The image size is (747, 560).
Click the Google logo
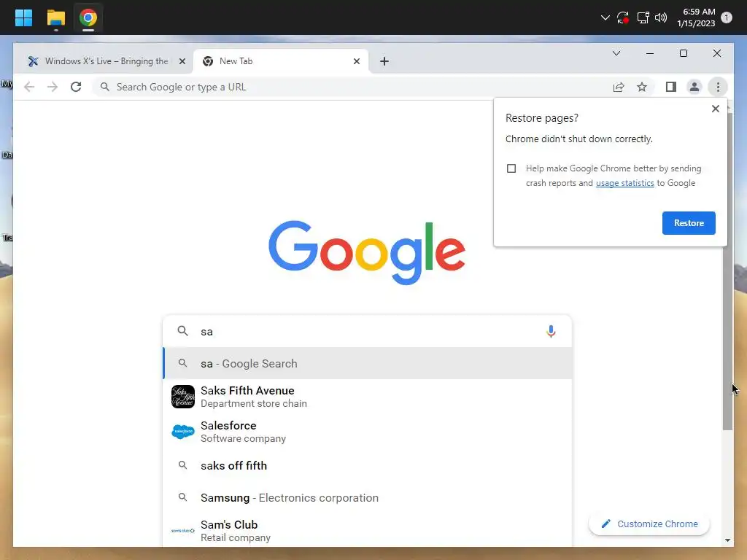click(367, 252)
